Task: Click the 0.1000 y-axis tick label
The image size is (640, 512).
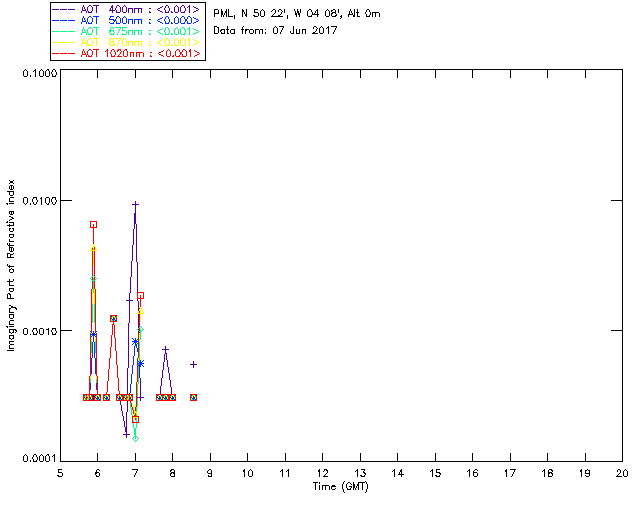Action: coord(39,73)
